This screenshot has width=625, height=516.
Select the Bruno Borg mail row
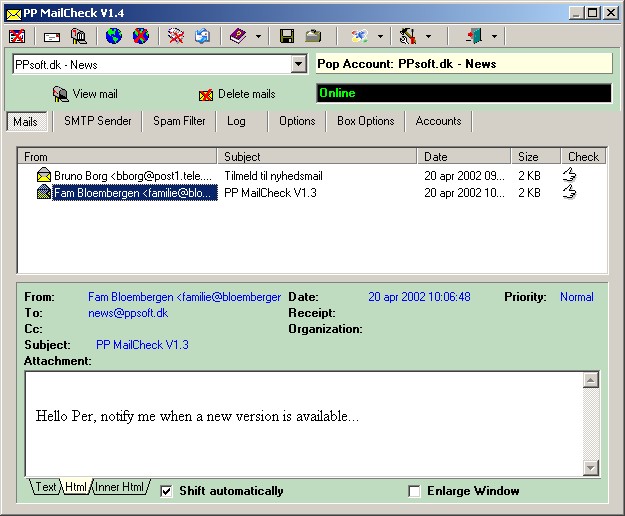pyautogui.click(x=312, y=176)
